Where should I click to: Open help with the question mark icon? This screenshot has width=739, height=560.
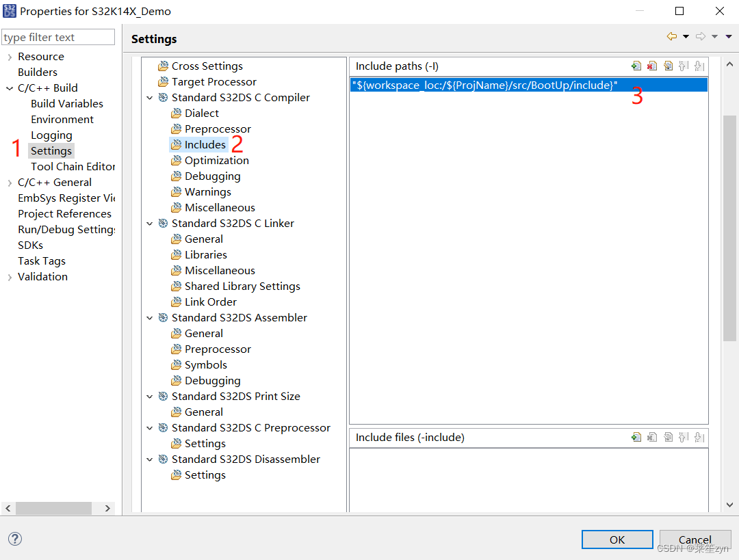[15, 539]
